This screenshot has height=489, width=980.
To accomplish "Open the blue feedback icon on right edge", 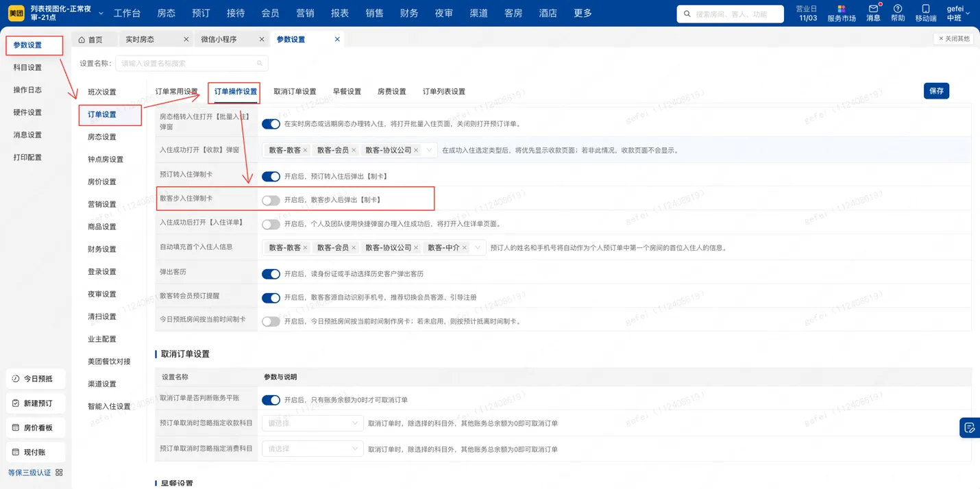I will pyautogui.click(x=970, y=427).
